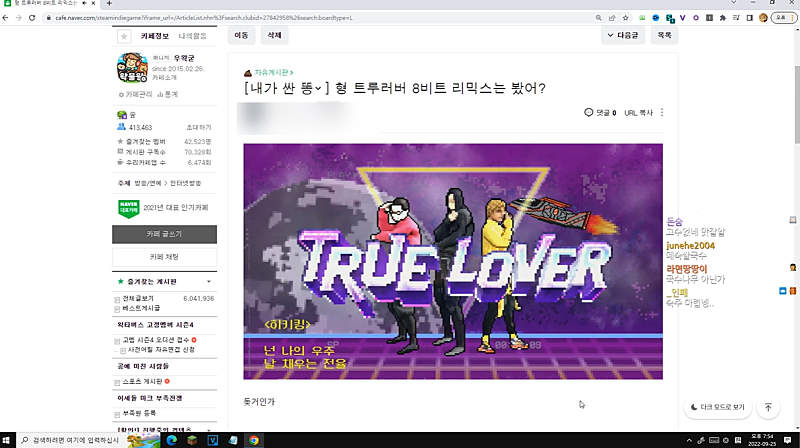800x448 pixels.
Task: Open 고멤 시즌4 오디션 접수 board
Action: (x=156, y=340)
